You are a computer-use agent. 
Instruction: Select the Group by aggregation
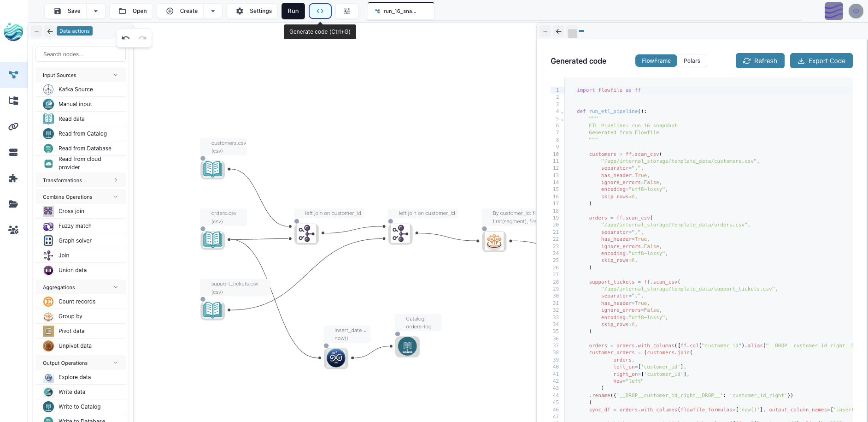pos(70,316)
